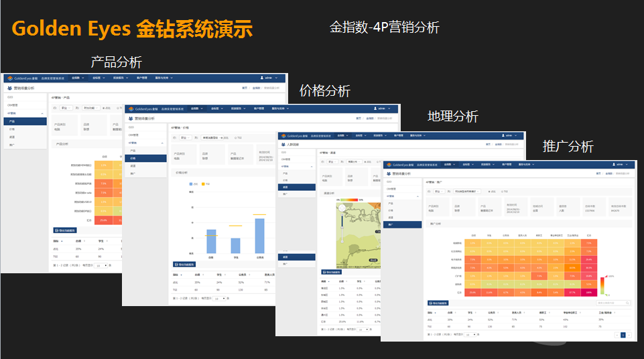
Task: Click blue 占比 legend swatch in 价格分析 chart
Action: click(x=191, y=184)
